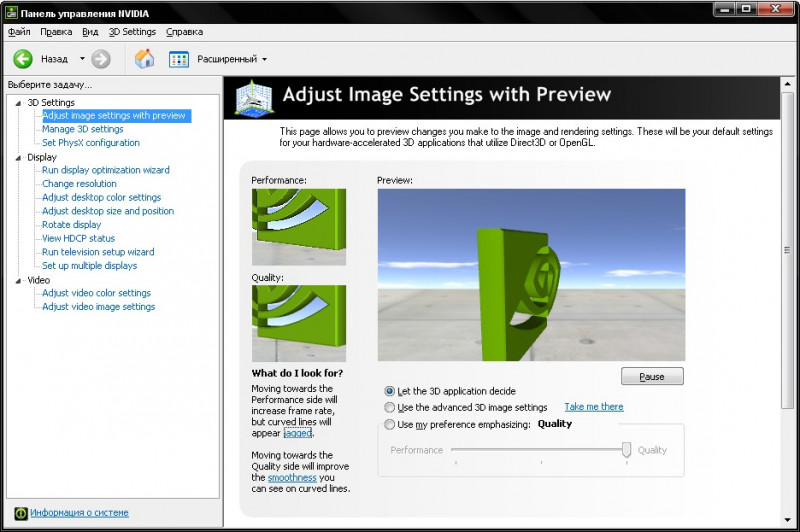Open Set up multiple displays
Screen dimensions: 800x532
click(90, 266)
